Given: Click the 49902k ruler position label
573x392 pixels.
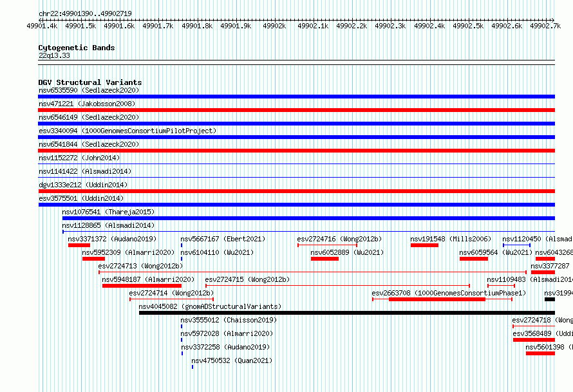Looking at the screenshot, I should [x=274, y=26].
